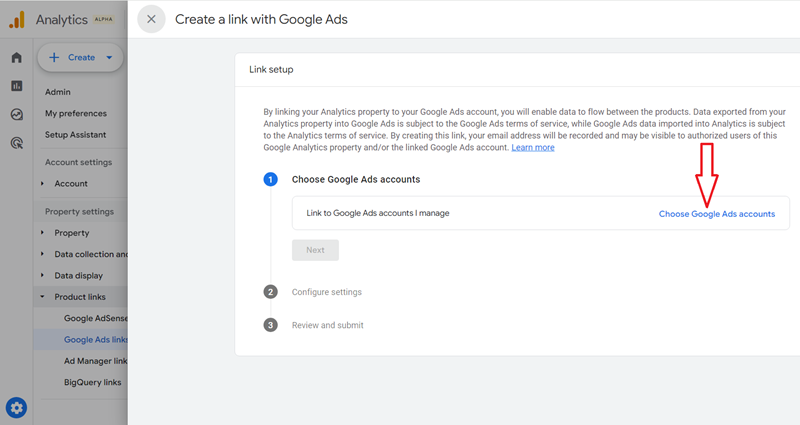Select Product links tree item

[80, 297]
